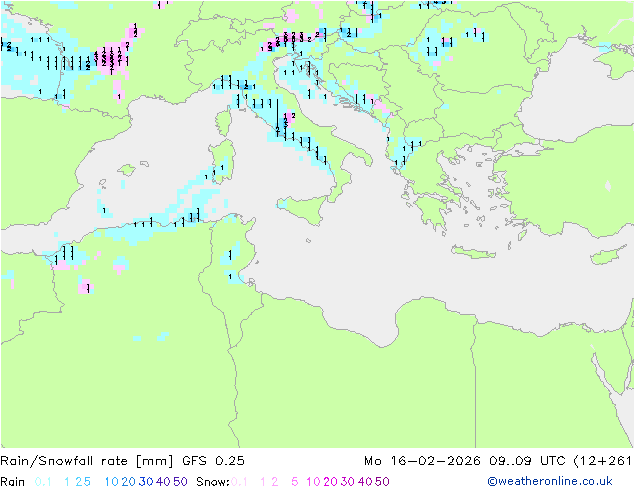Select the Snow legend value 50
634x490 pixels.
pos(382,482)
